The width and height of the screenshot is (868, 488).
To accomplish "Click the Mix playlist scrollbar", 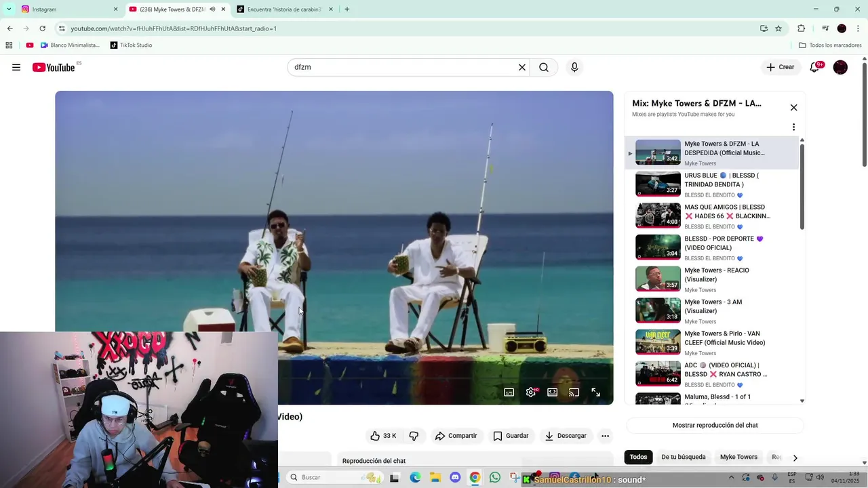I will pyautogui.click(x=802, y=187).
